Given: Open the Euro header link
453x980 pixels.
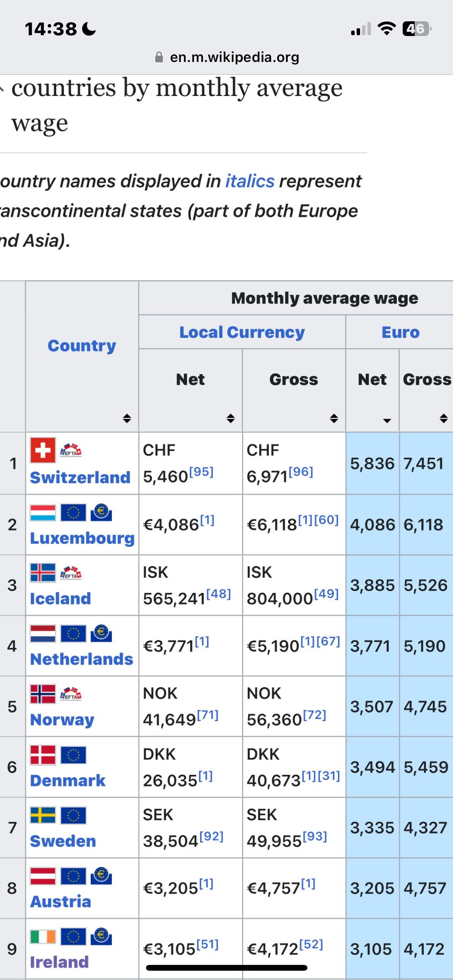Looking at the screenshot, I should click(x=400, y=332).
